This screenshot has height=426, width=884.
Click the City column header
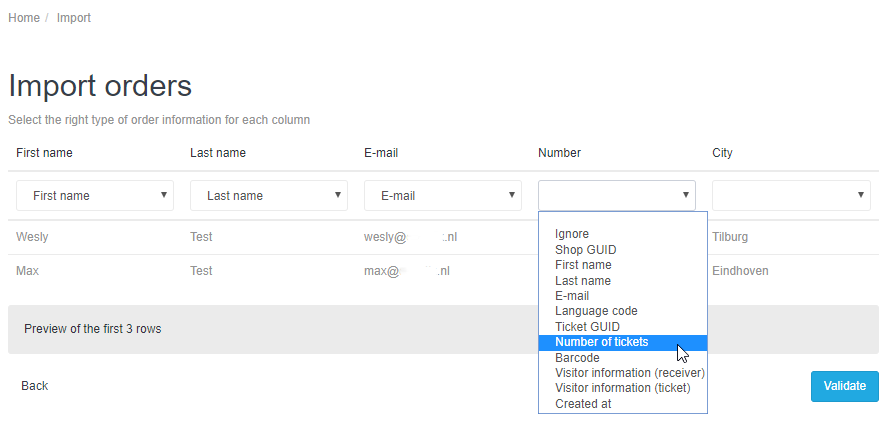722,153
